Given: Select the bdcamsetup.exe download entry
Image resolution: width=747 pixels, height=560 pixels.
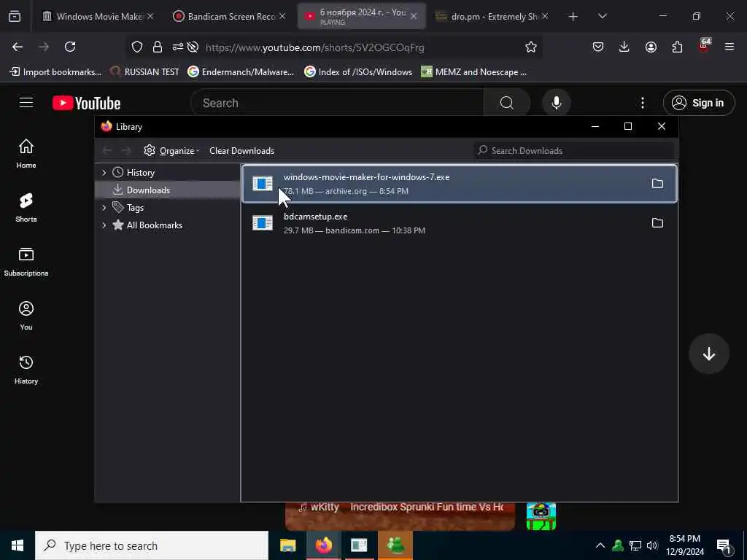Looking at the screenshot, I should (460, 223).
